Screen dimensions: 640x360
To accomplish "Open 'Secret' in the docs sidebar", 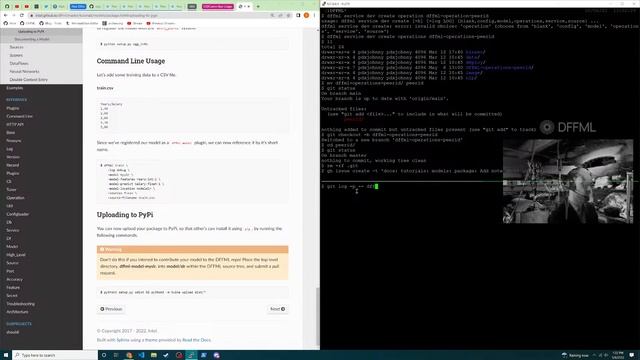I will pos(12,296).
